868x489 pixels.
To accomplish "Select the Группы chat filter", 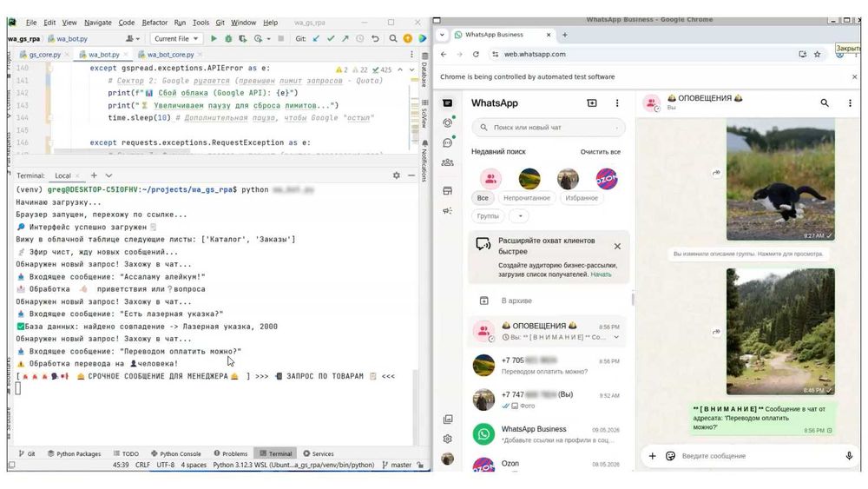I will 488,216.
